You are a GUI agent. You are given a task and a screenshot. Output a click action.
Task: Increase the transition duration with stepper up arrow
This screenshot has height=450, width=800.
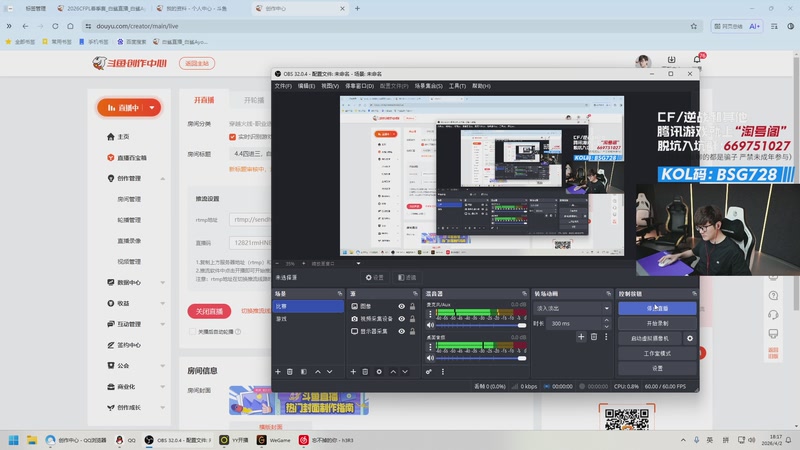pyautogui.click(x=607, y=320)
